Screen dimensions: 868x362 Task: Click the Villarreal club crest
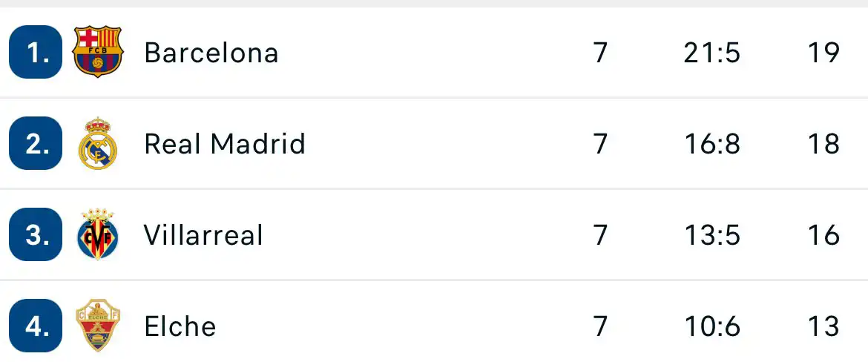97,234
